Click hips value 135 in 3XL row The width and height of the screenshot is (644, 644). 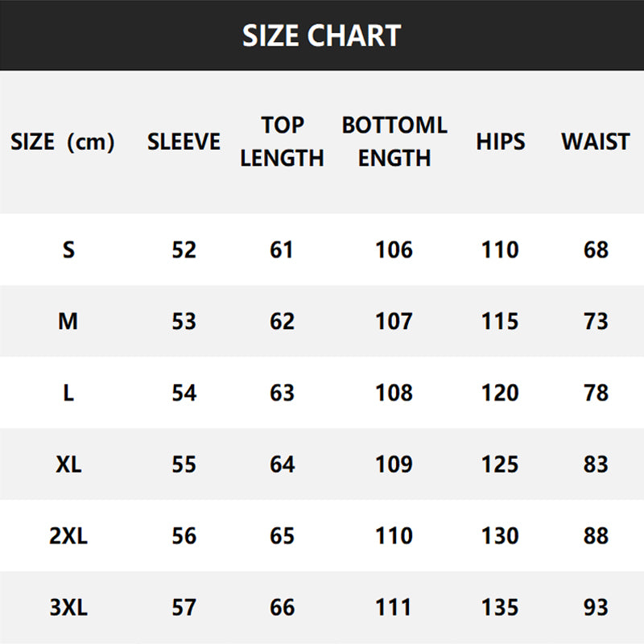point(500,608)
